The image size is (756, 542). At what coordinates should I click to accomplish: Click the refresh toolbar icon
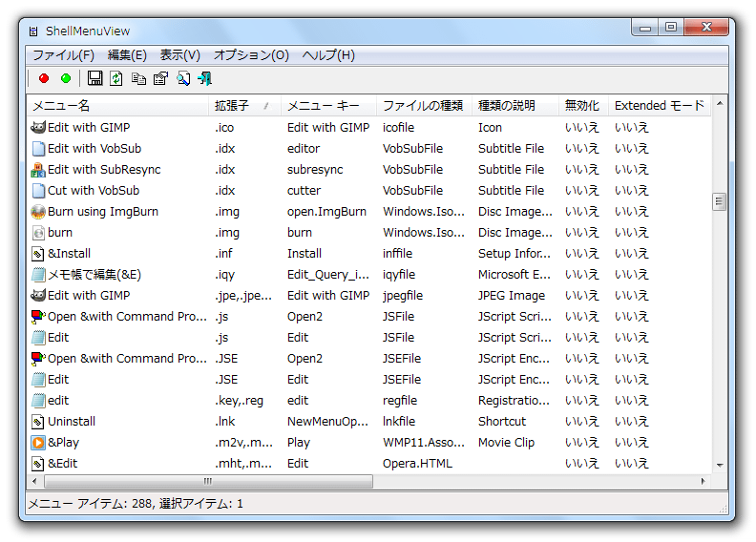pos(116,78)
